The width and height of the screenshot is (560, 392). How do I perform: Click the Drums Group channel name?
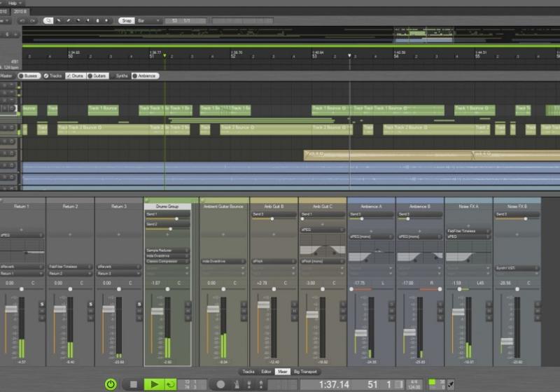167,206
